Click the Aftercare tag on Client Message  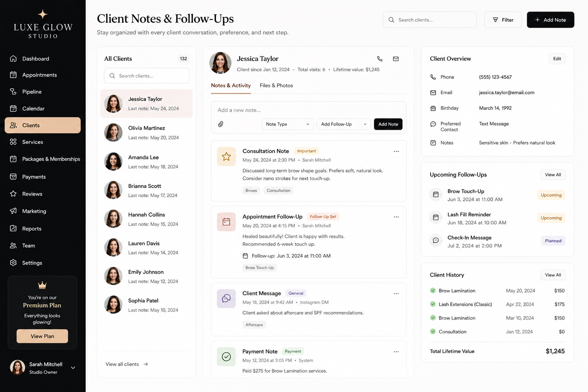click(x=254, y=325)
